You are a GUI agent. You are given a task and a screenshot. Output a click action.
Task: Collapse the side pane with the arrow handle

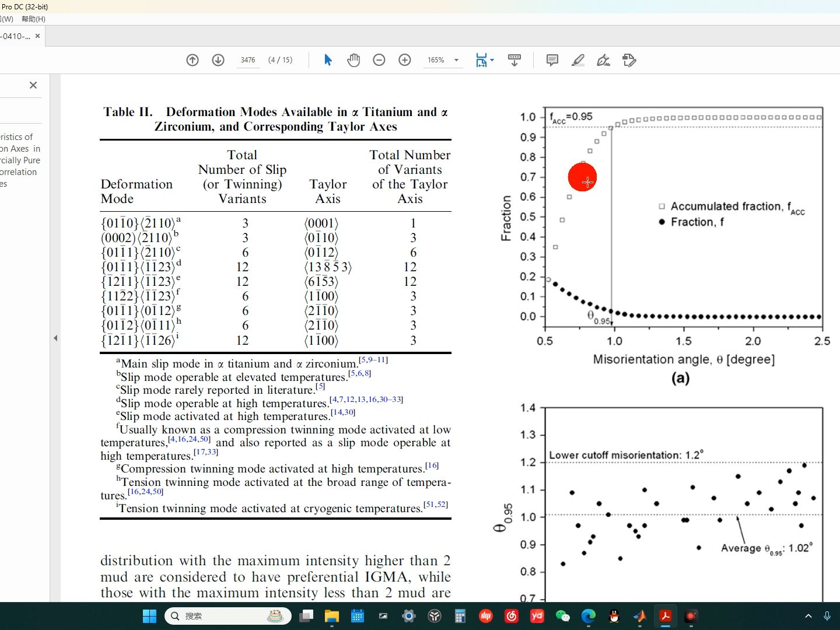(55, 338)
